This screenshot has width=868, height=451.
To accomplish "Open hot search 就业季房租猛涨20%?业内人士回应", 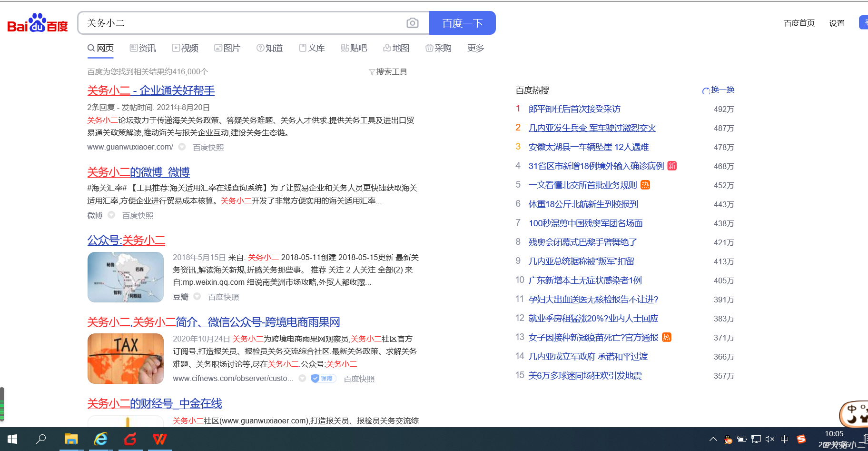I will 593,319.
